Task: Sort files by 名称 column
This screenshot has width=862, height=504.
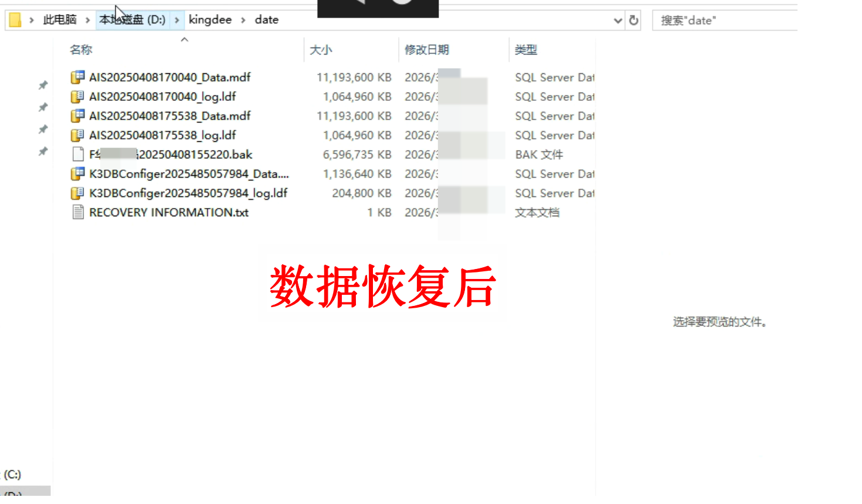Action: click(81, 50)
